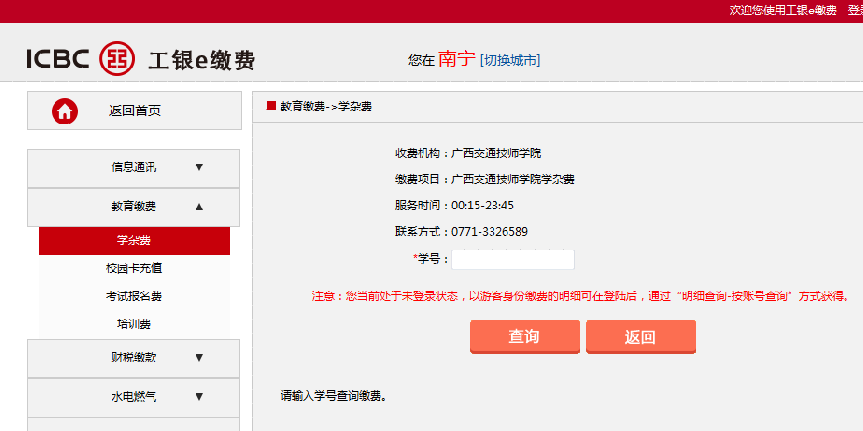Select the 学杂费 sidebar item
The width and height of the screenshot is (863, 431).
click(134, 241)
